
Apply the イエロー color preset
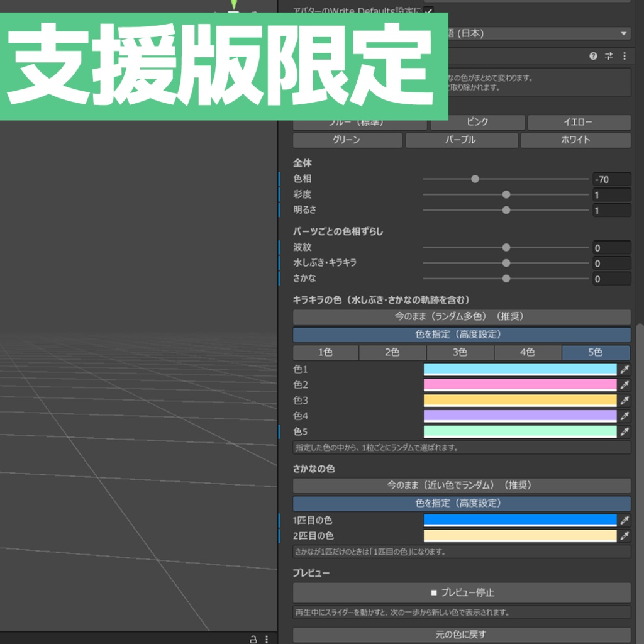pyautogui.click(x=579, y=122)
